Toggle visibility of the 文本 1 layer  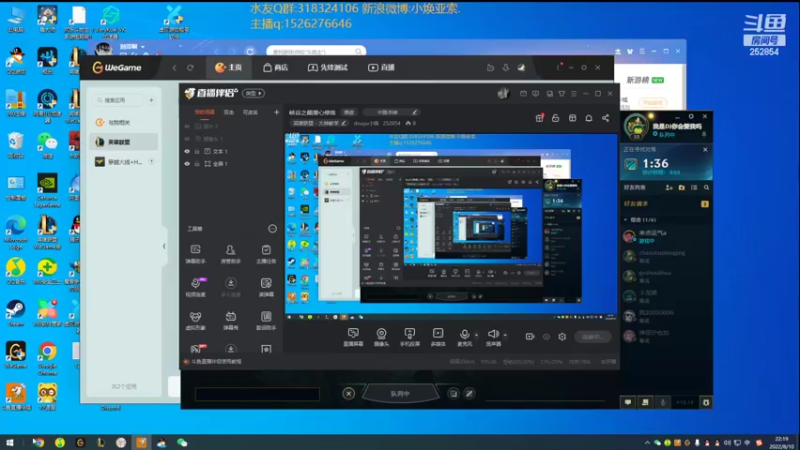click(x=187, y=152)
